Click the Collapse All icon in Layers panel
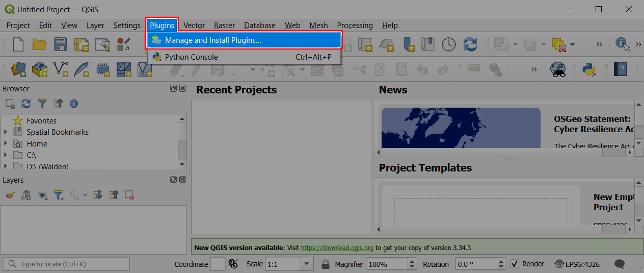 coord(114,195)
